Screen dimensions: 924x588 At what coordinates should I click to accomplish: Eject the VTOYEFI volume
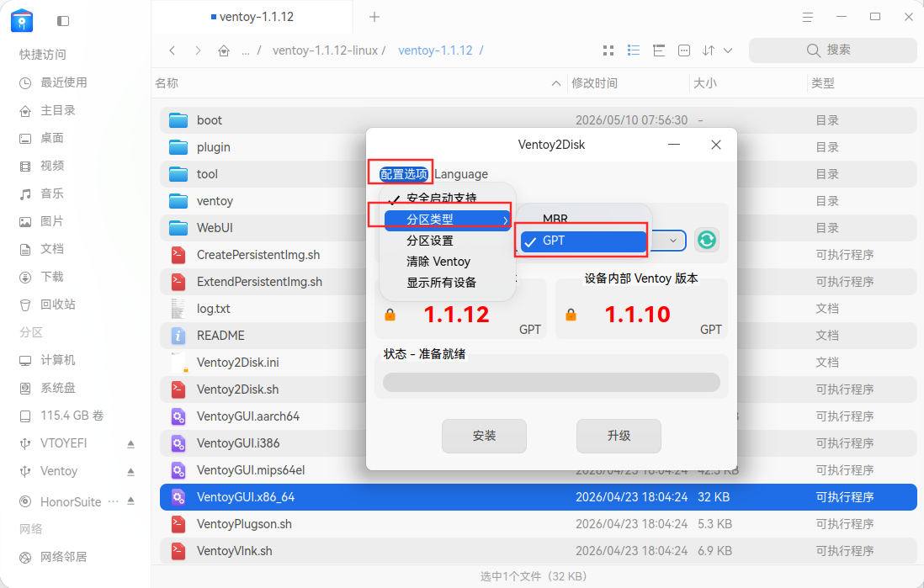coord(130,443)
